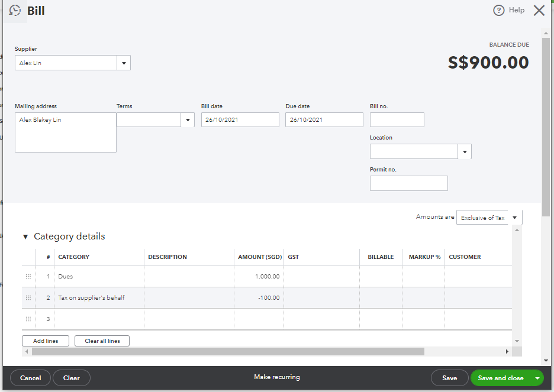554x392 pixels.
Task: Make this bill recurring
Action: (x=276, y=377)
